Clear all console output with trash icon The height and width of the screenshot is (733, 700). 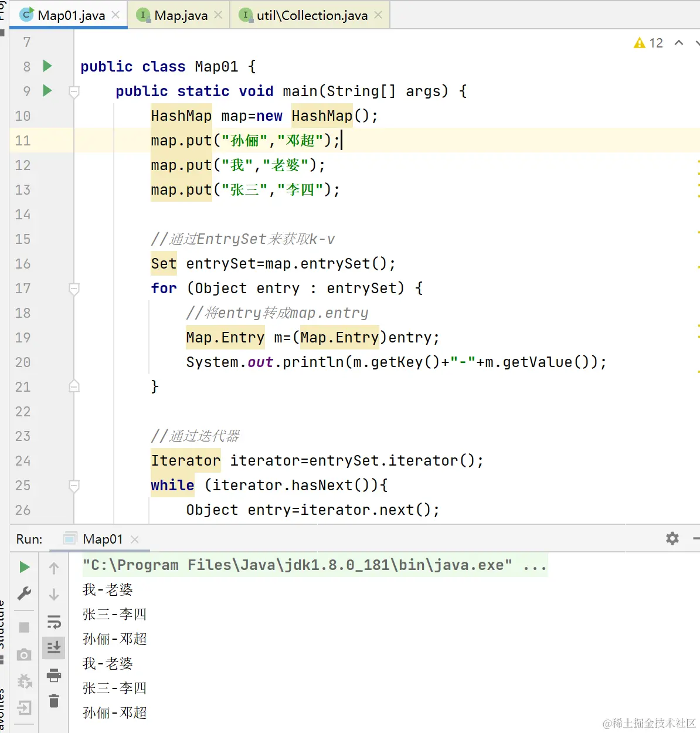54,701
